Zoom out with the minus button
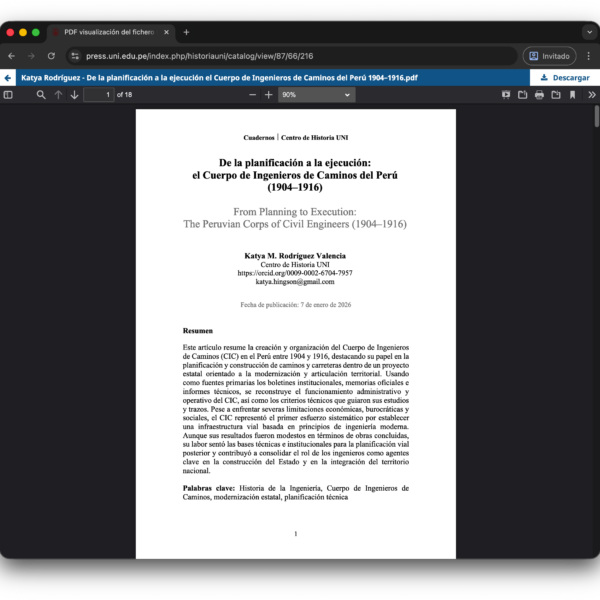This screenshot has width=600, height=600. [x=248, y=95]
